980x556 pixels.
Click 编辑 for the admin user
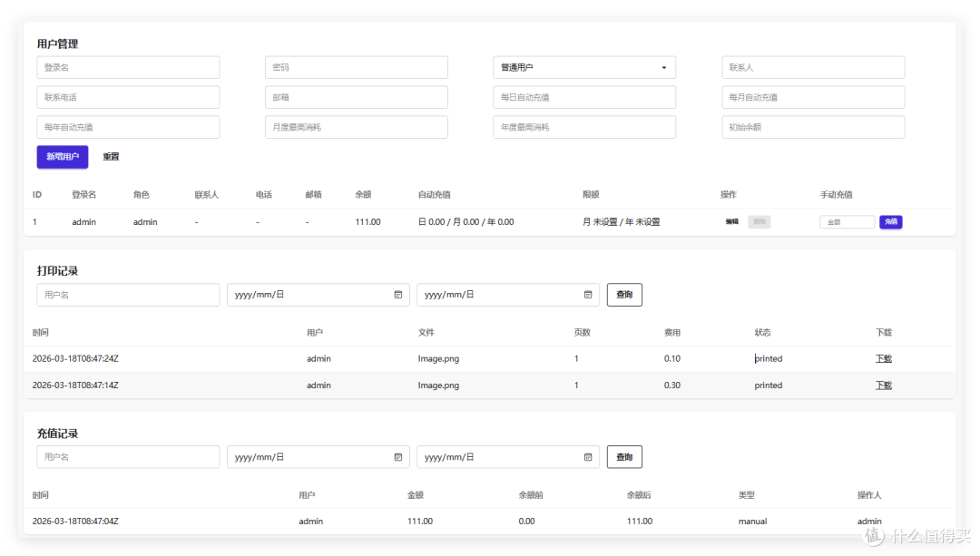(731, 222)
